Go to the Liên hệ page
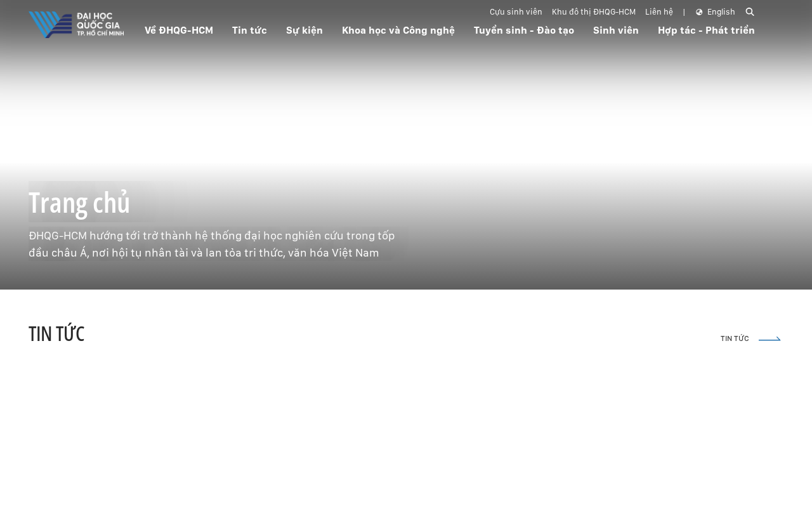812x508 pixels. pyautogui.click(x=659, y=12)
